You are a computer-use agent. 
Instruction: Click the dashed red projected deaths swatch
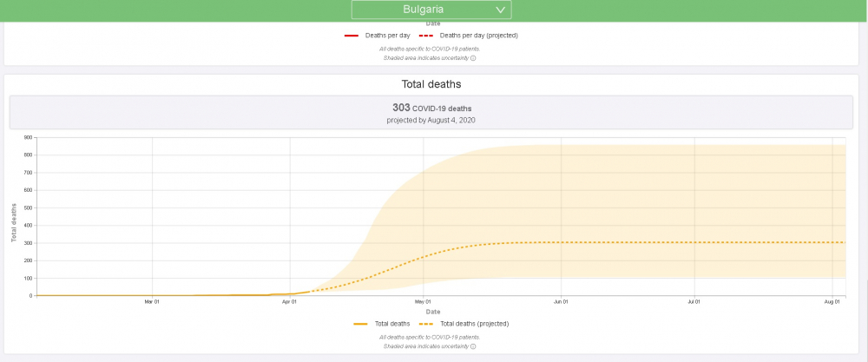425,36
